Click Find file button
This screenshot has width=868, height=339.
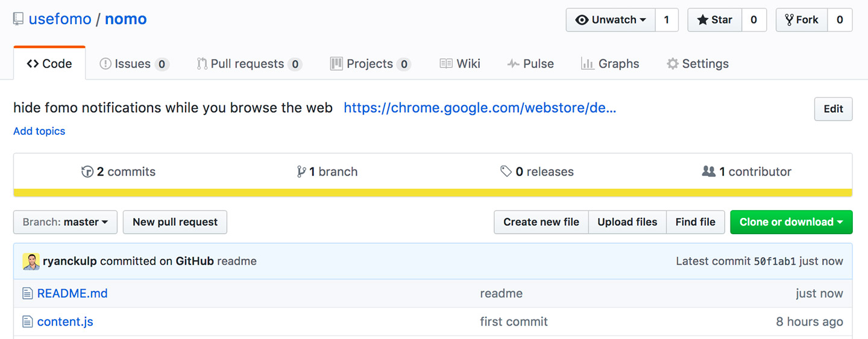696,222
